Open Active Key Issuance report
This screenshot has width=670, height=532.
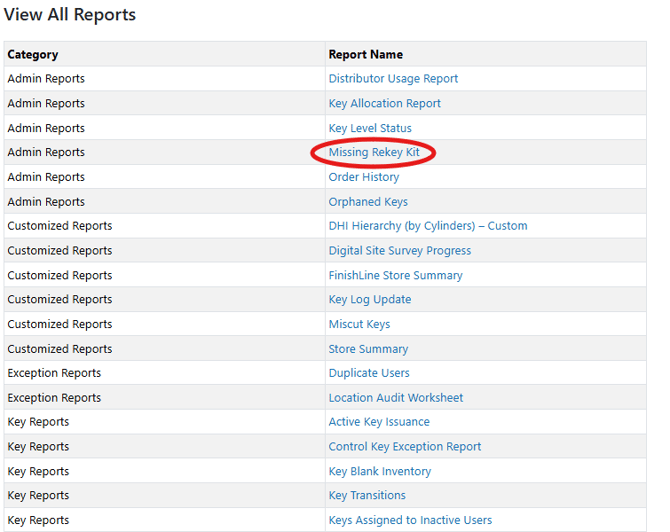(x=379, y=422)
